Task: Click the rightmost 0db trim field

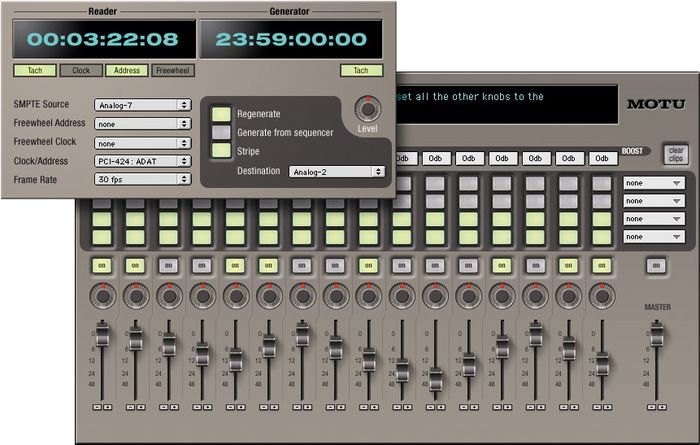Action: tap(602, 158)
